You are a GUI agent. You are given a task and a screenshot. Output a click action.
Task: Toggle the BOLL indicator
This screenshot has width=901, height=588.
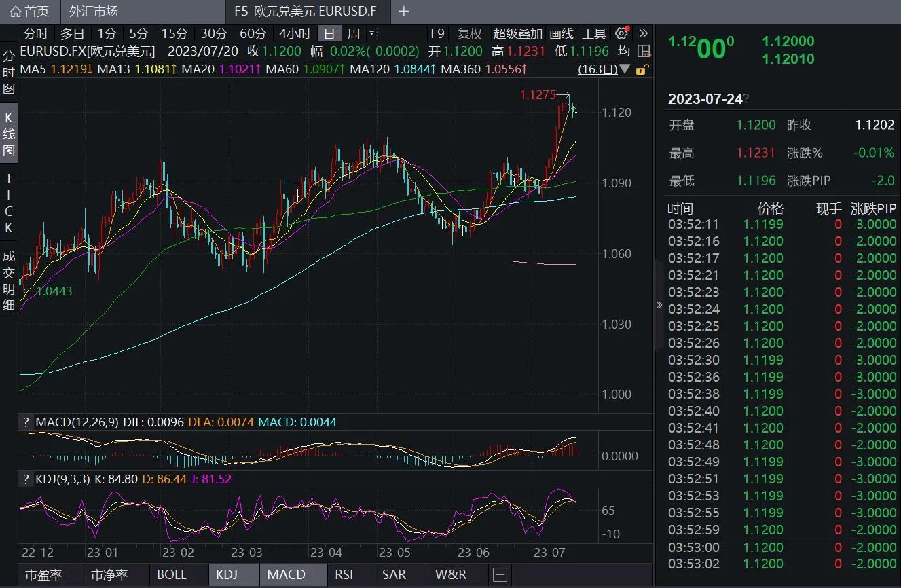click(x=171, y=575)
